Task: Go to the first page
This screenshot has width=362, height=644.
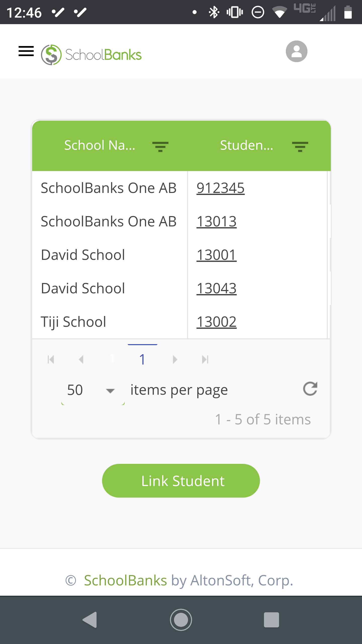Action: click(x=51, y=359)
